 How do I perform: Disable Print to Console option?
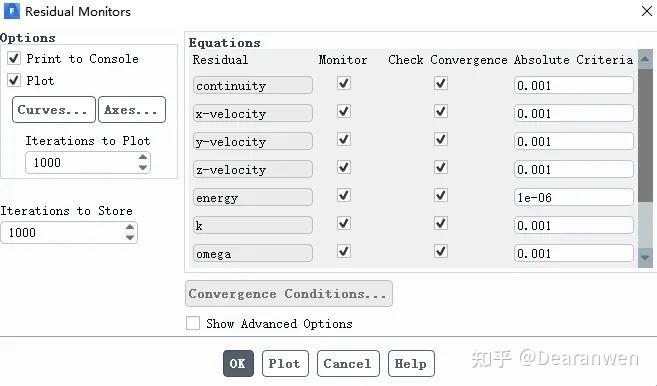click(14, 58)
